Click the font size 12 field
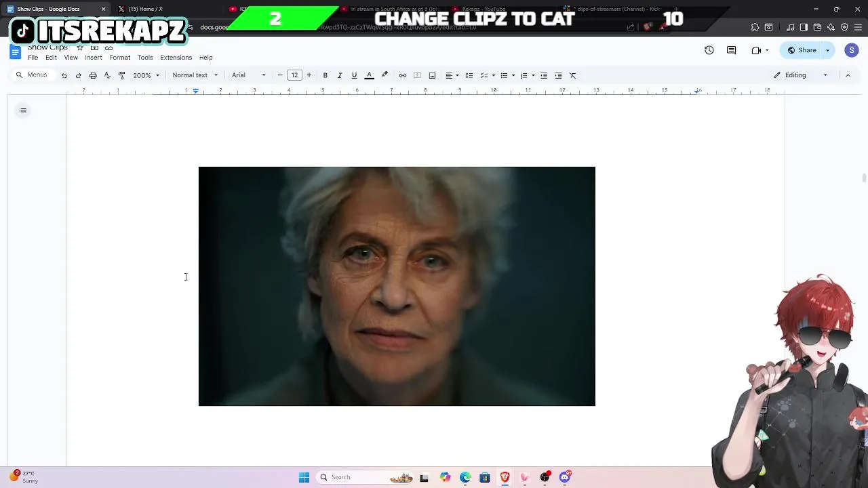The image size is (868, 488). pyautogui.click(x=295, y=75)
